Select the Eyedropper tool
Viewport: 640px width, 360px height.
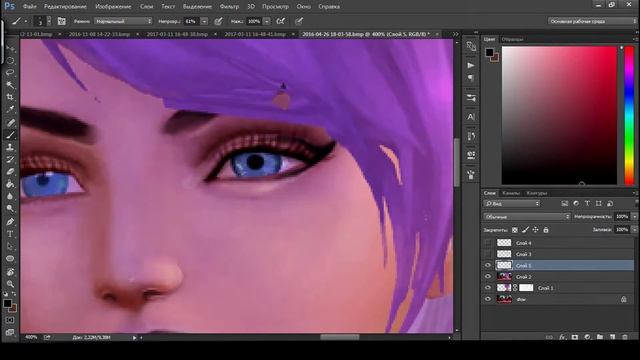click(10, 109)
